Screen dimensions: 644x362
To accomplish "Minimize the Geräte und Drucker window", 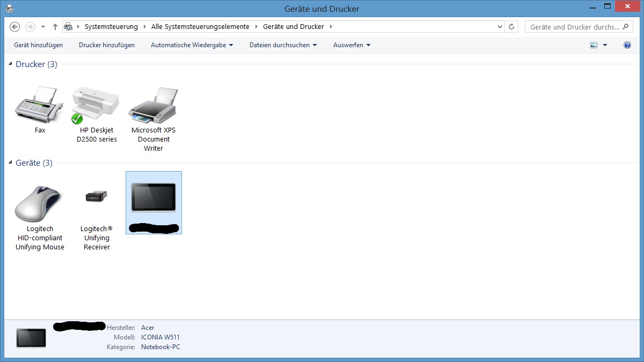I will click(x=592, y=6).
